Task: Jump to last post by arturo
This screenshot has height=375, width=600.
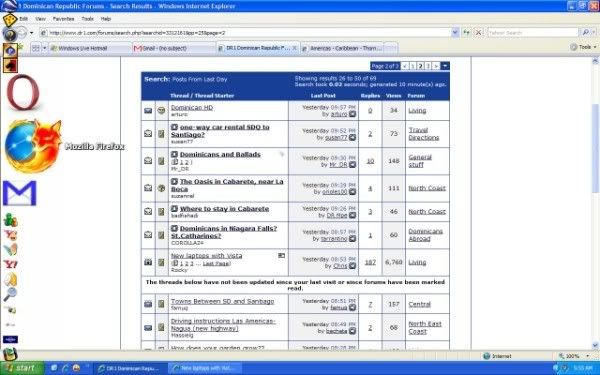Action: (352, 114)
